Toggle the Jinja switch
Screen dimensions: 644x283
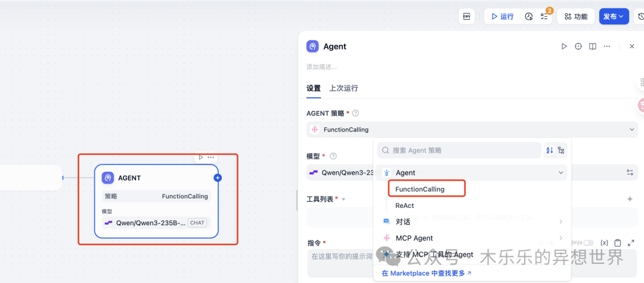[x=589, y=243]
